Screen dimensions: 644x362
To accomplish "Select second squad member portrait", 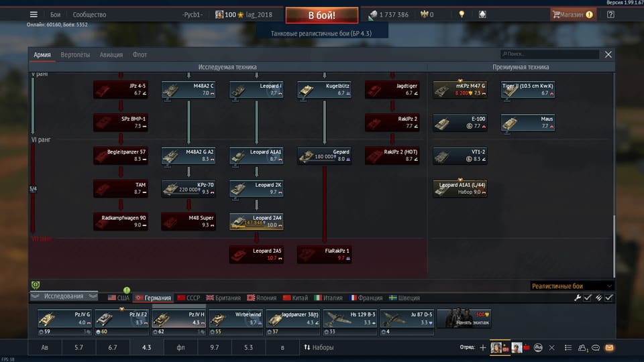I will point(517,347).
